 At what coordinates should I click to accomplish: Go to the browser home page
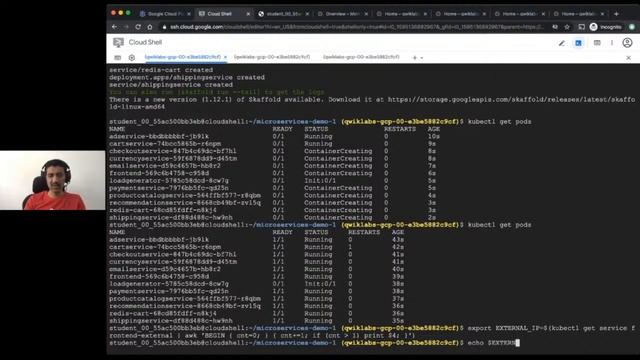[x=150, y=27]
